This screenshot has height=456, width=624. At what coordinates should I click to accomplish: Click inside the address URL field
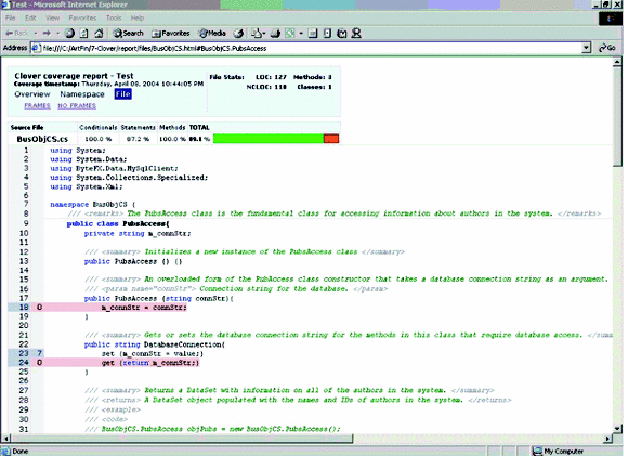(300, 47)
